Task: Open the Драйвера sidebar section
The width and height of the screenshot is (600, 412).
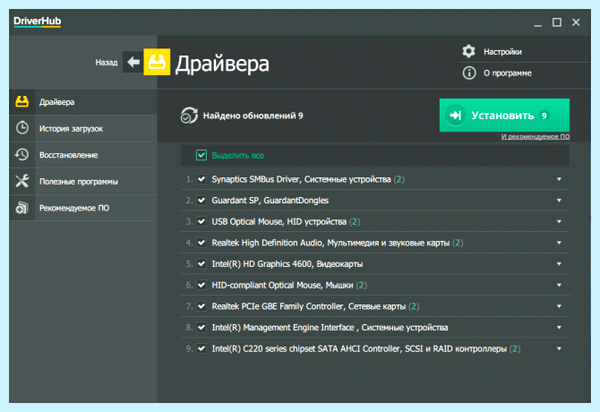Action: [x=83, y=102]
